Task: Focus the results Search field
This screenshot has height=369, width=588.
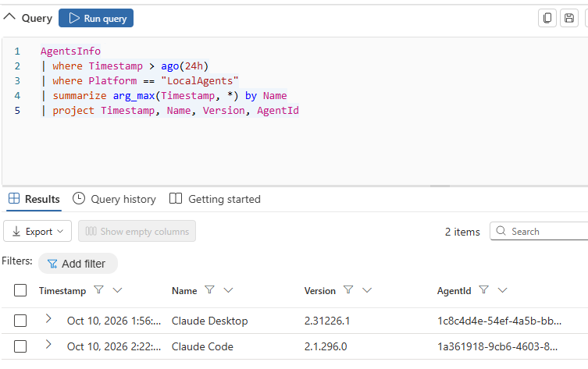Action: coord(540,231)
